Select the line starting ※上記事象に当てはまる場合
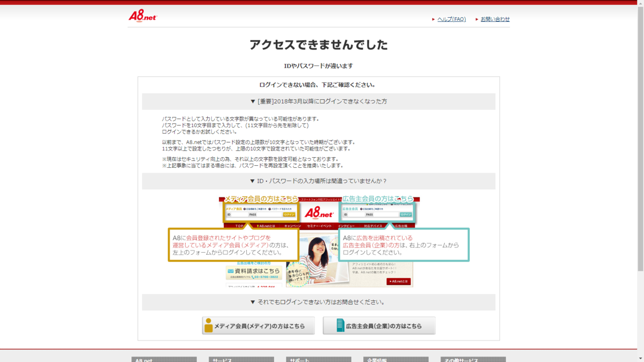 (x=253, y=166)
